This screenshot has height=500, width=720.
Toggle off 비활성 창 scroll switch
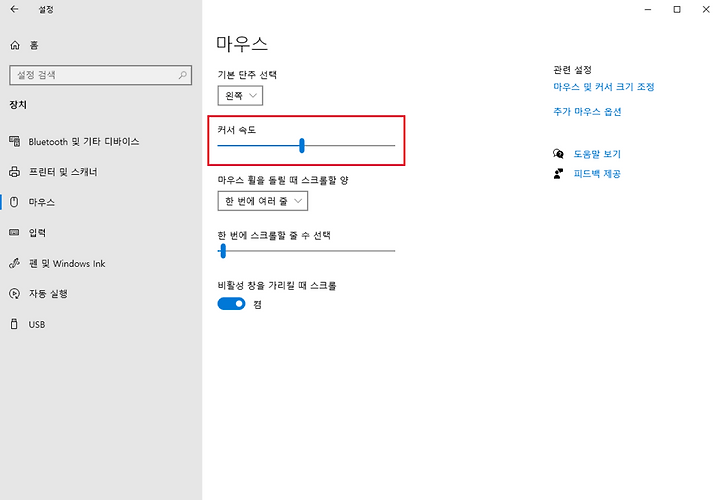[x=231, y=304]
